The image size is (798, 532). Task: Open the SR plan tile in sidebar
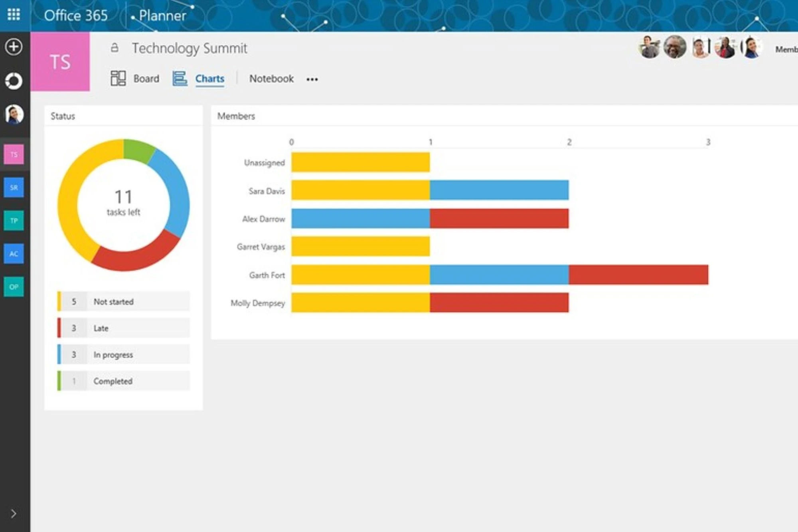pyautogui.click(x=14, y=188)
